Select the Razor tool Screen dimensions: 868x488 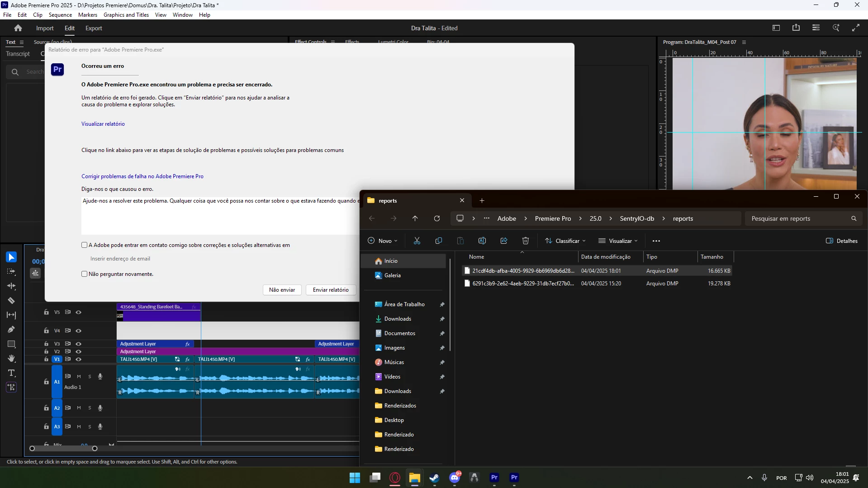pos(11,301)
